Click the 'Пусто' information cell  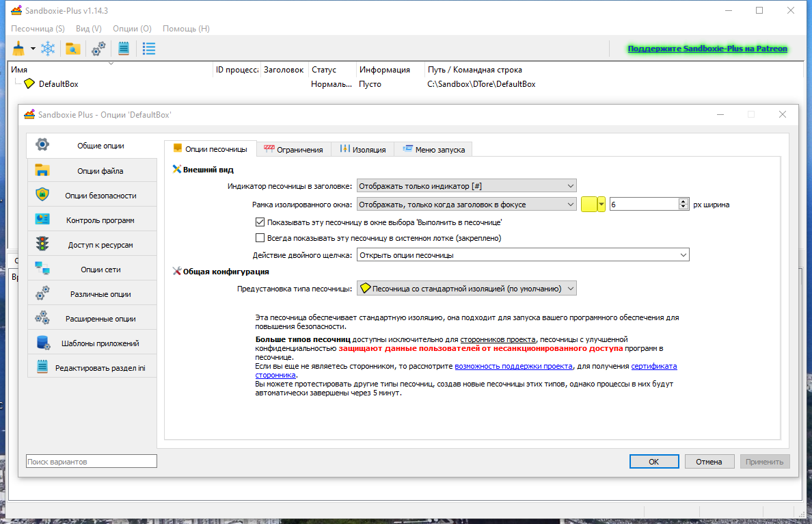370,84
